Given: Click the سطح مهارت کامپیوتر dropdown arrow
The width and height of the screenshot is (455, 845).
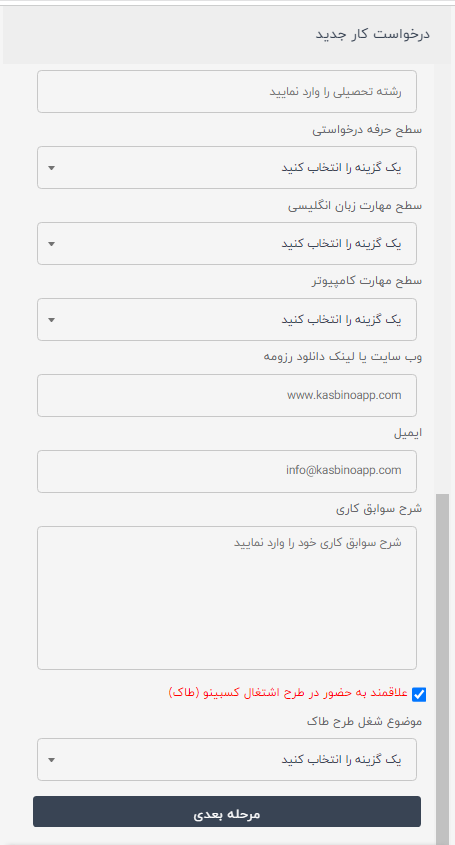Looking at the screenshot, I should [51, 320].
